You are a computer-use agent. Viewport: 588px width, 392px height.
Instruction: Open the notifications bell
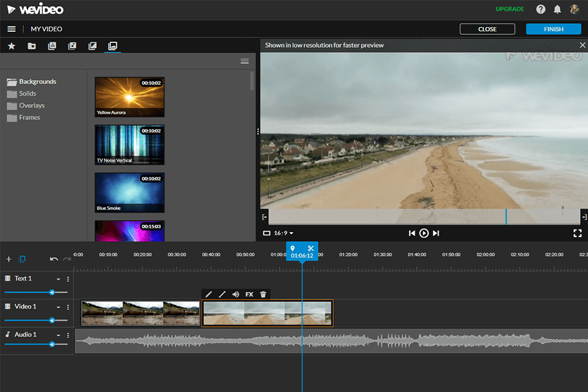tap(557, 9)
